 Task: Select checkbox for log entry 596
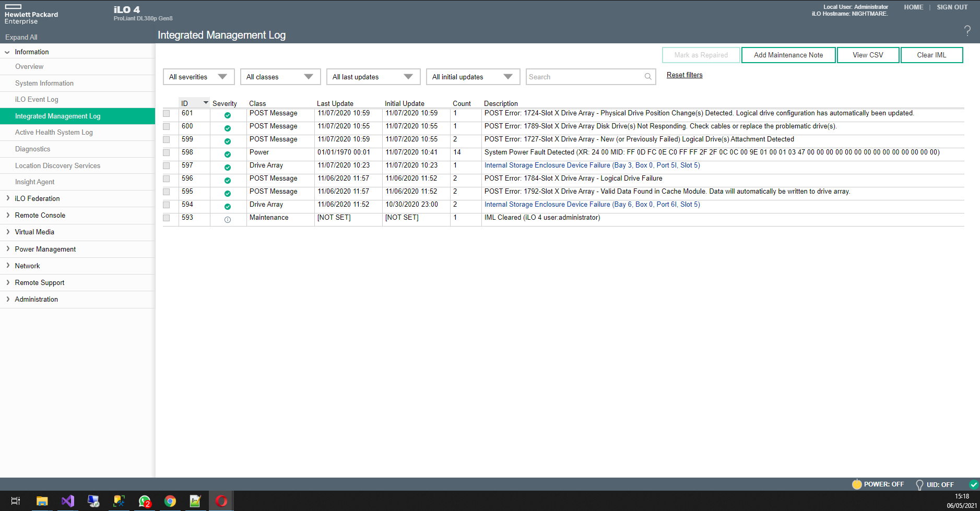167,179
